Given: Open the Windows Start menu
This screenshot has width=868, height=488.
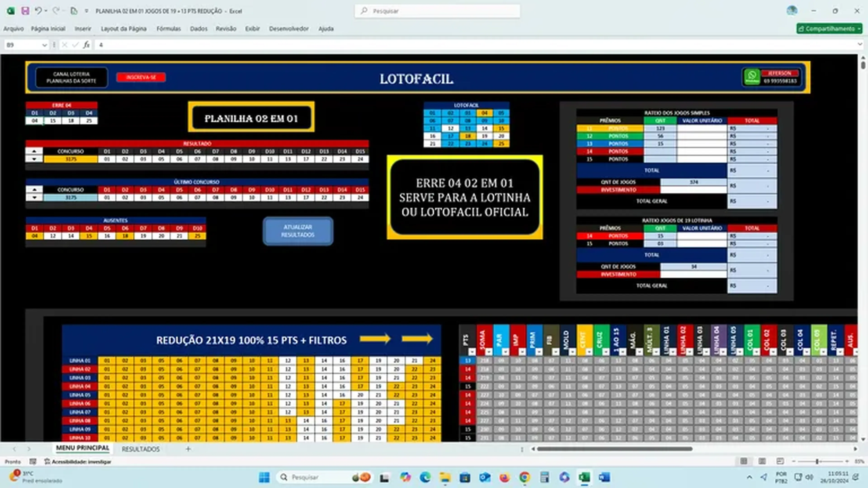Looking at the screenshot, I should pyautogui.click(x=264, y=477).
